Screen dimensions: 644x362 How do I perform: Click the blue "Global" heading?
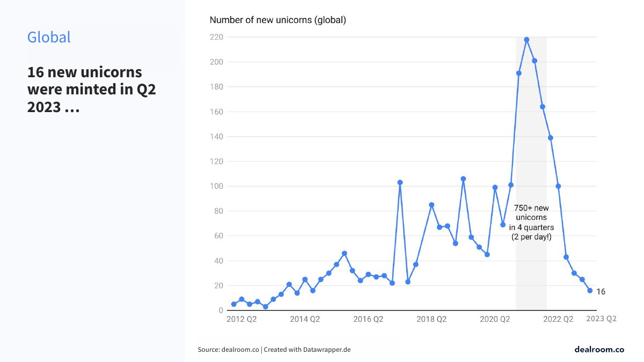coord(49,37)
